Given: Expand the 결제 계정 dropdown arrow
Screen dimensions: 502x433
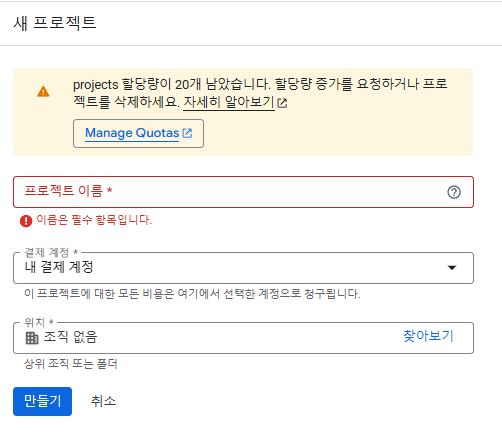Looking at the screenshot, I should pos(452,267).
